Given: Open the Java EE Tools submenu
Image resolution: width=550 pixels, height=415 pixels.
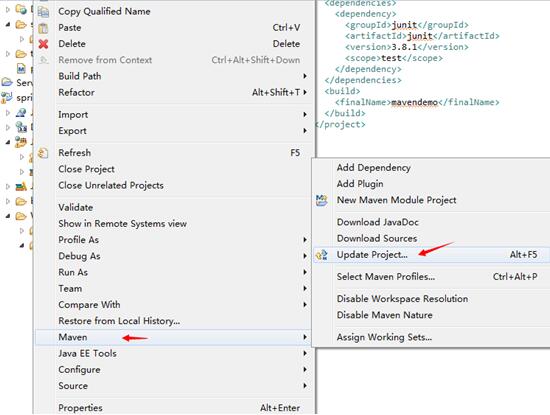Looking at the screenshot, I should coord(174,353).
